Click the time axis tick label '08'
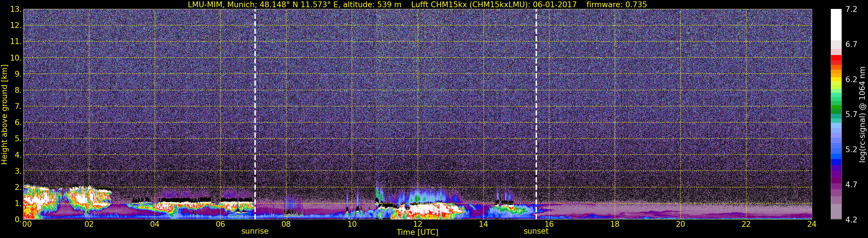Image resolution: width=868 pixels, height=238 pixels. 286,224
